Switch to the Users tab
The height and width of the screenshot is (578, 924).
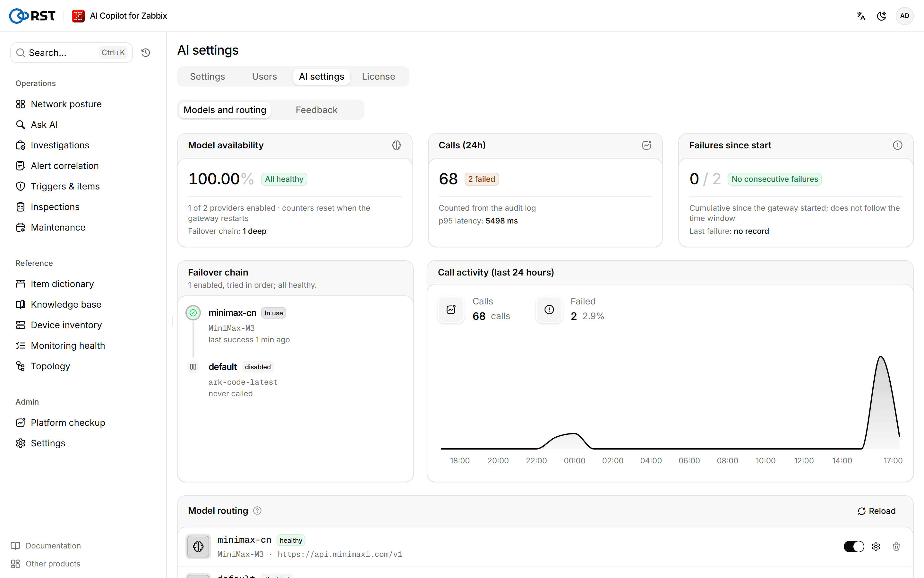coord(264,76)
